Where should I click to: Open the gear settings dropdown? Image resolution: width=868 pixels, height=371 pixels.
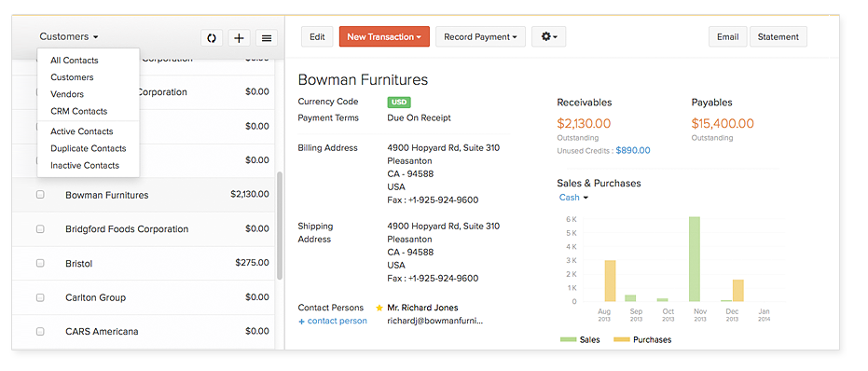tap(548, 36)
